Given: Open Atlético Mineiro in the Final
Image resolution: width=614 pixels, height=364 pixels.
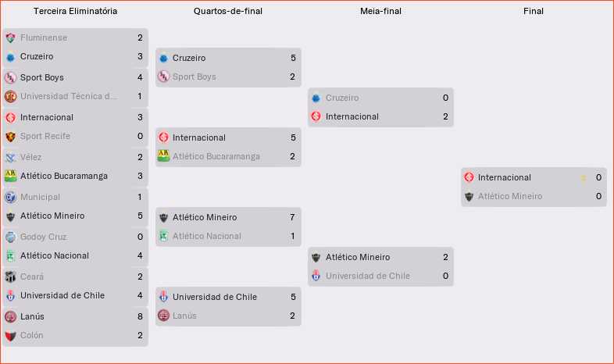Looking at the screenshot, I should coord(509,196).
